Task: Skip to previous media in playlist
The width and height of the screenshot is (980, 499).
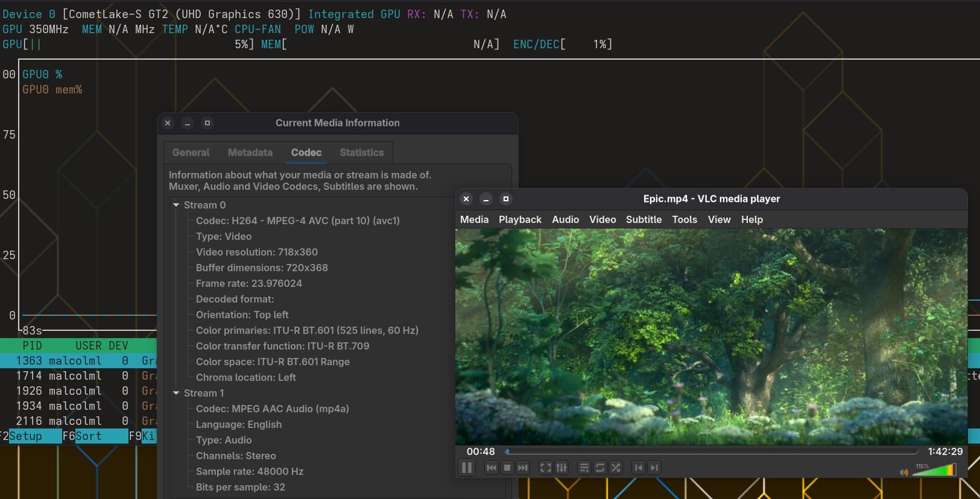Action: 492,468
